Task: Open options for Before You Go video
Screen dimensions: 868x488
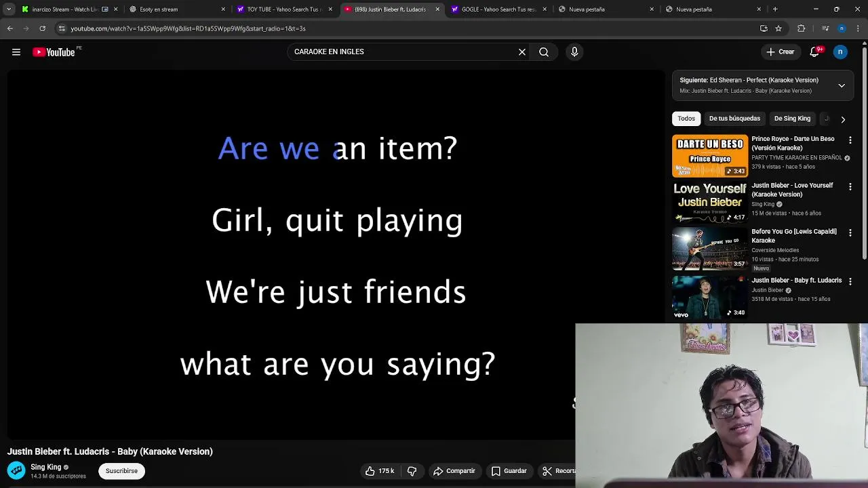Action: click(850, 232)
